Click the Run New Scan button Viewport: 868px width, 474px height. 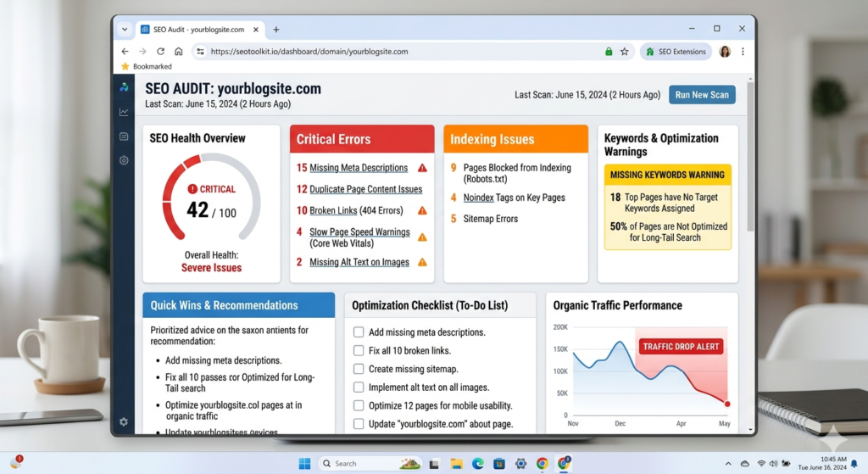[702, 95]
